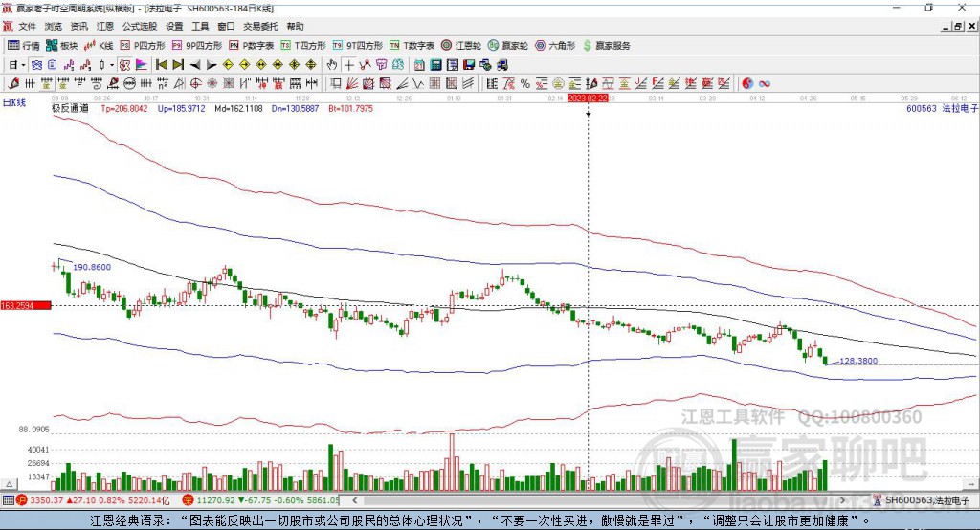Jump to first bar with skip-back icon
This screenshot has height=530, width=980.
(x=161, y=65)
